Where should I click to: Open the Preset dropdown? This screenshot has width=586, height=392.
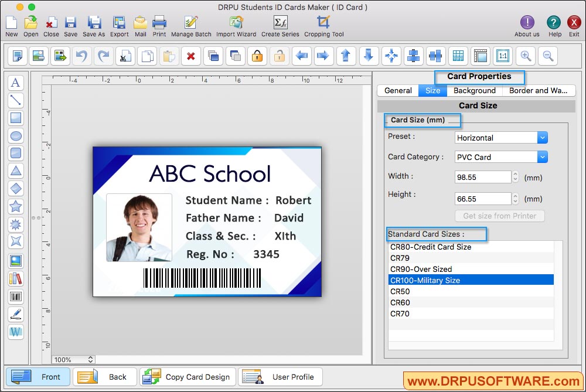pos(500,137)
